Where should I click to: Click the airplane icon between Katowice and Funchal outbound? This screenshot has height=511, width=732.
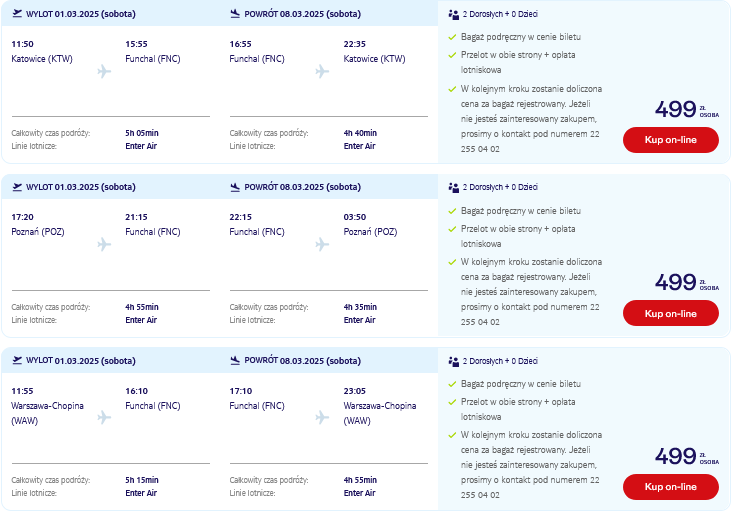[104, 71]
